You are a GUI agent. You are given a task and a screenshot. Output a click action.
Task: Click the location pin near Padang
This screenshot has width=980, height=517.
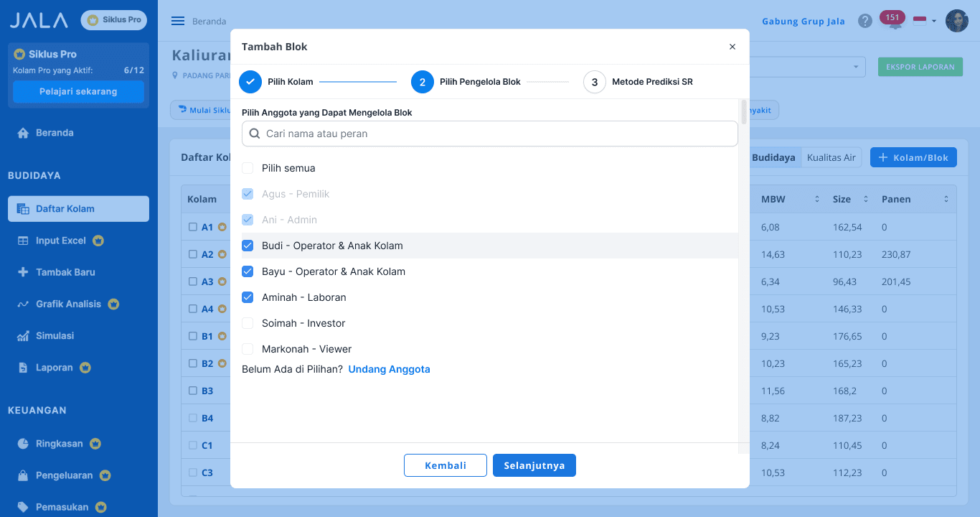pos(176,75)
